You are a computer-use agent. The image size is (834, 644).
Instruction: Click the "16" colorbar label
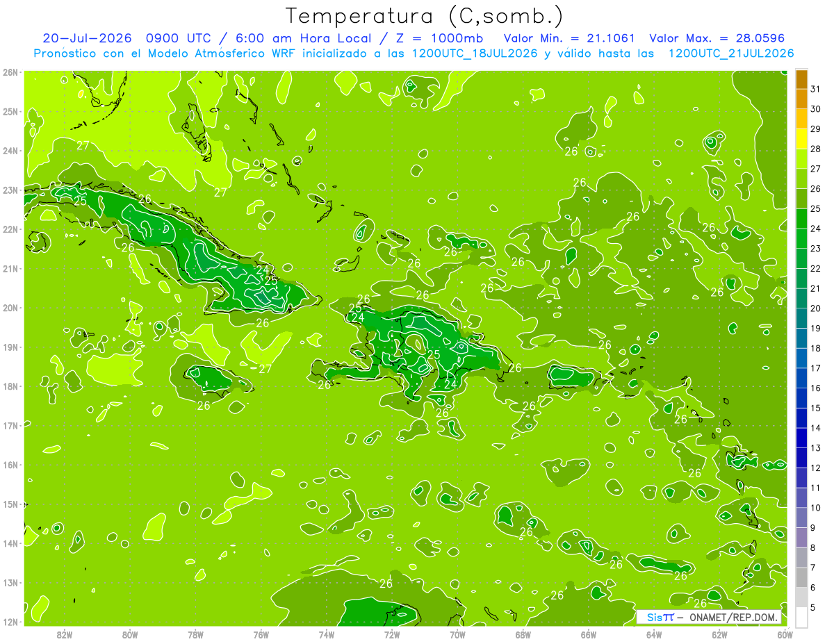[x=815, y=388]
